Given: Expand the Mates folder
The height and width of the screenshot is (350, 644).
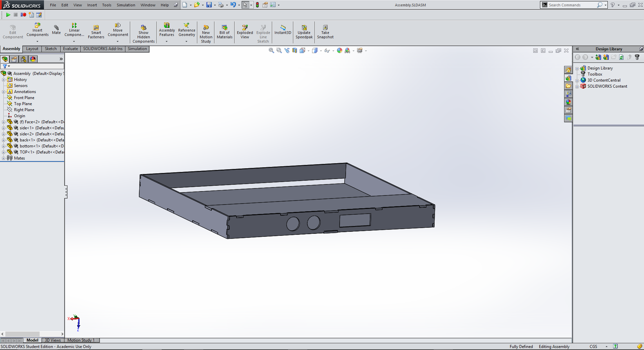Looking at the screenshot, I should [4, 158].
